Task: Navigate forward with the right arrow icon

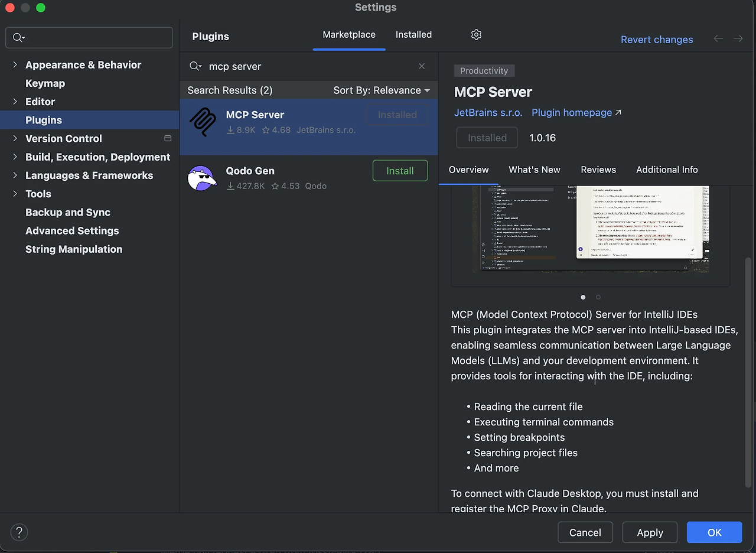Action: click(737, 38)
